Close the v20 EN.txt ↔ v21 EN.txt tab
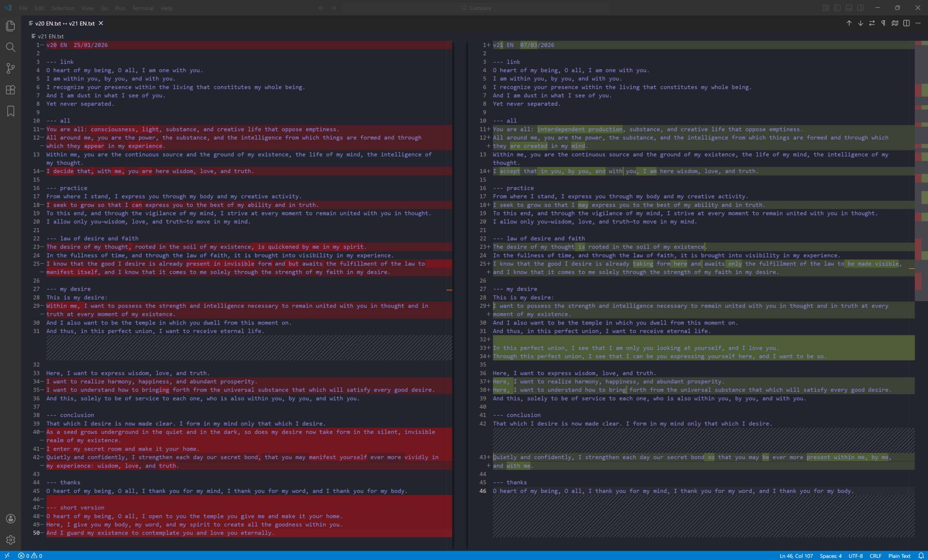 click(101, 23)
